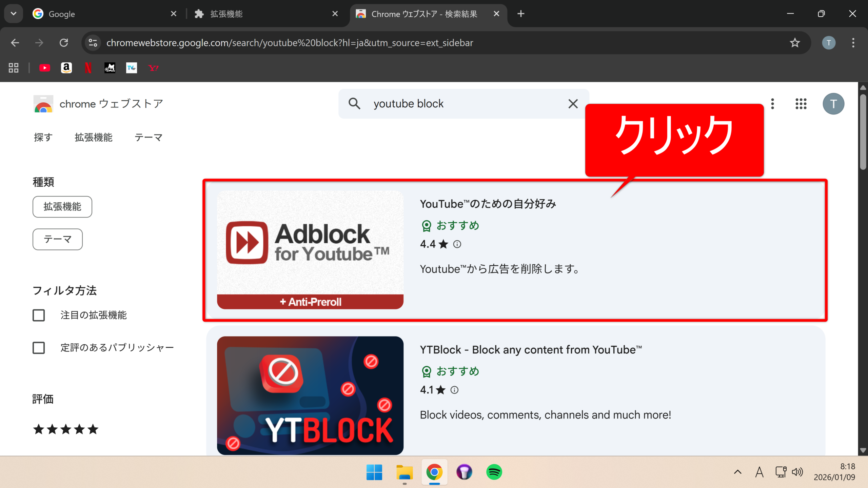Image resolution: width=868 pixels, height=488 pixels.
Task: Expand the tab search dropdown arrow
Action: pos(14,14)
